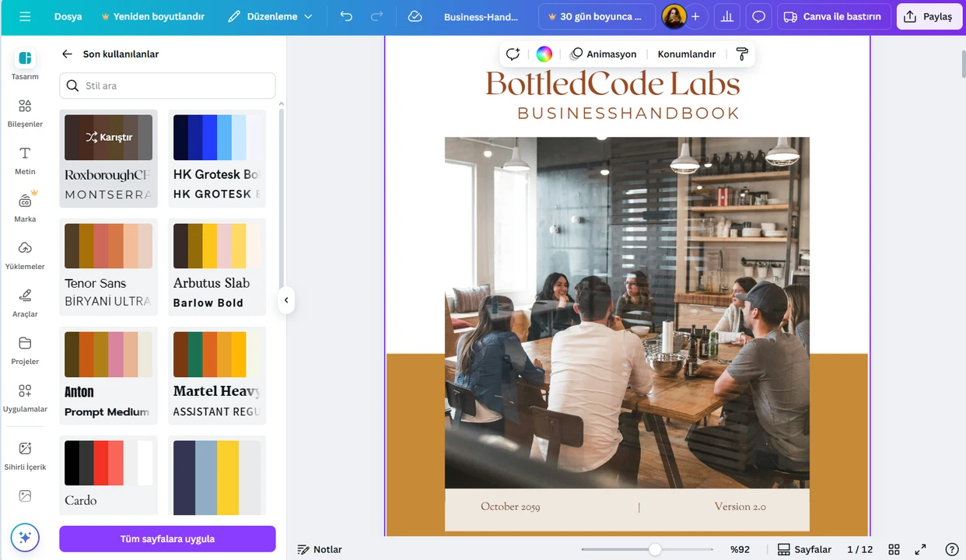Apply the navy and yellow palette style
The height and width of the screenshot is (560, 966).
click(217, 475)
